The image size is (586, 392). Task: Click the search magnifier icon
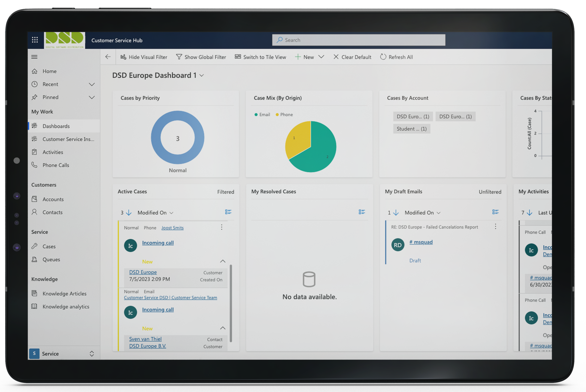pyautogui.click(x=280, y=40)
